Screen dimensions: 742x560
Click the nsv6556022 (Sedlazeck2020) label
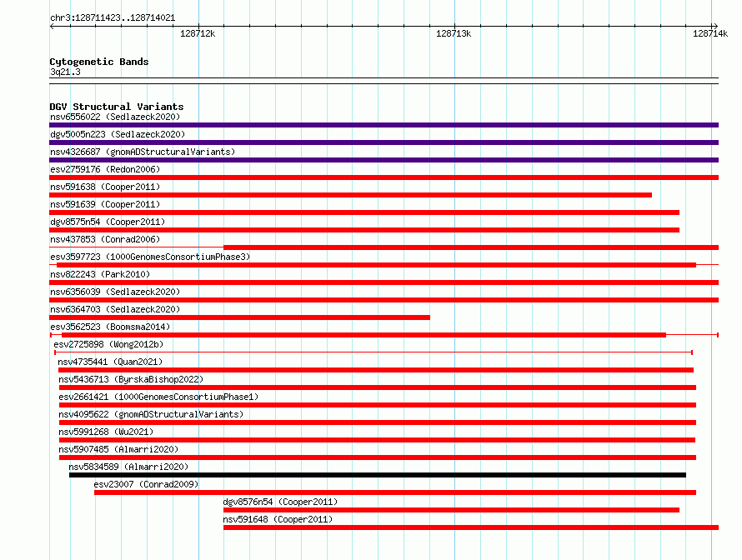pyautogui.click(x=115, y=117)
